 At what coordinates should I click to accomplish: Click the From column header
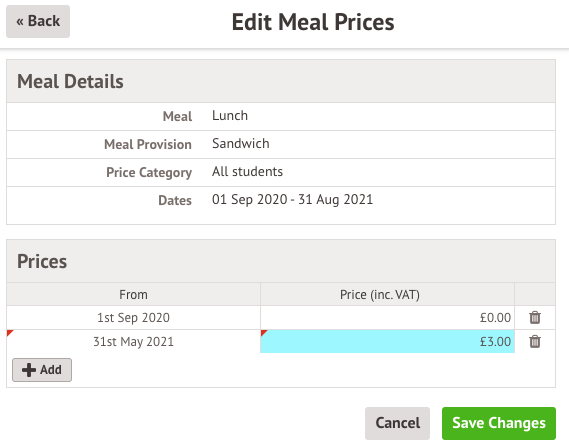click(134, 295)
